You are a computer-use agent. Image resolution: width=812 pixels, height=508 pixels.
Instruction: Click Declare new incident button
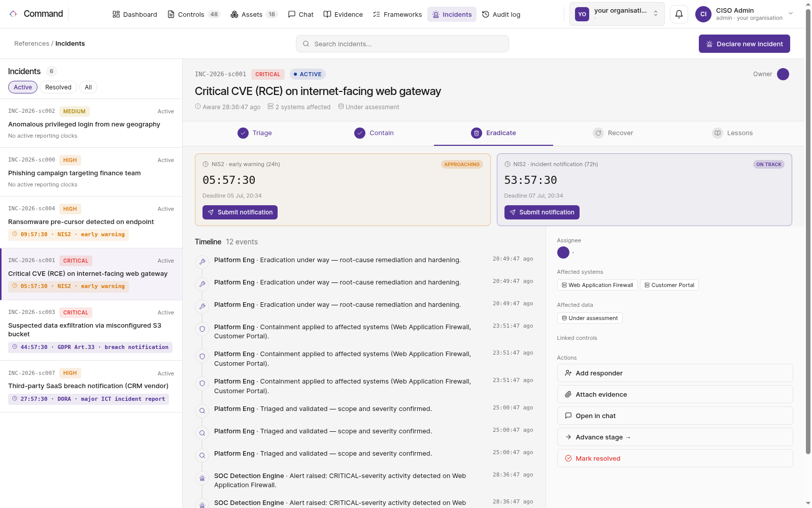[745, 44]
